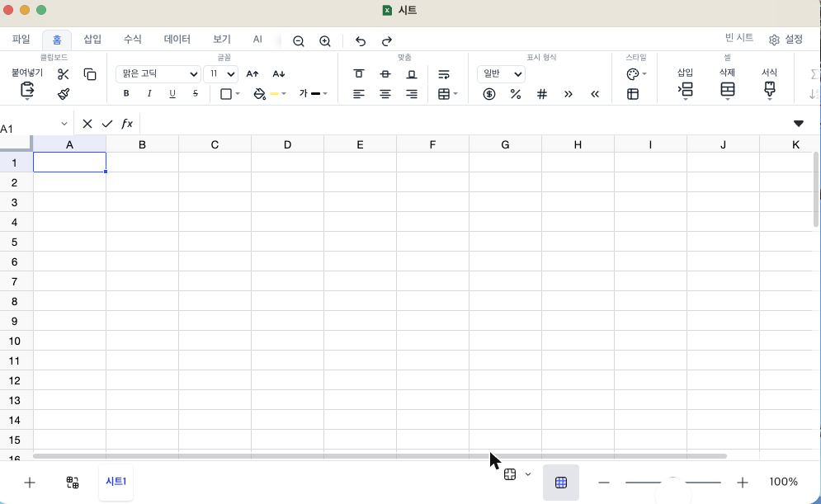
Task: Click the yellow fill color swatch
Action: (x=275, y=94)
